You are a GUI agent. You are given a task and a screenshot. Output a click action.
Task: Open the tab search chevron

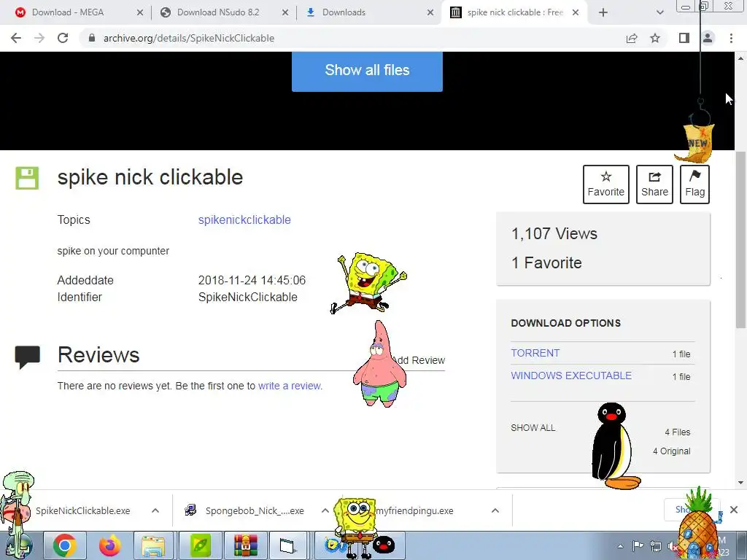(659, 12)
